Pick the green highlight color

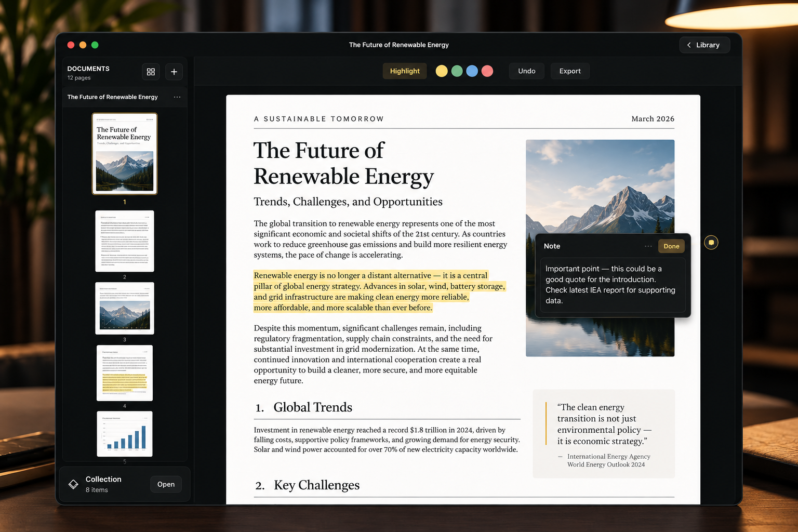coord(457,71)
